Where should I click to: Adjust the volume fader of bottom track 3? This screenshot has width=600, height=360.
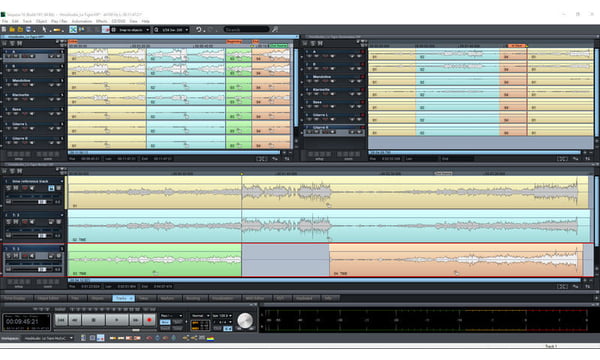click(x=42, y=269)
